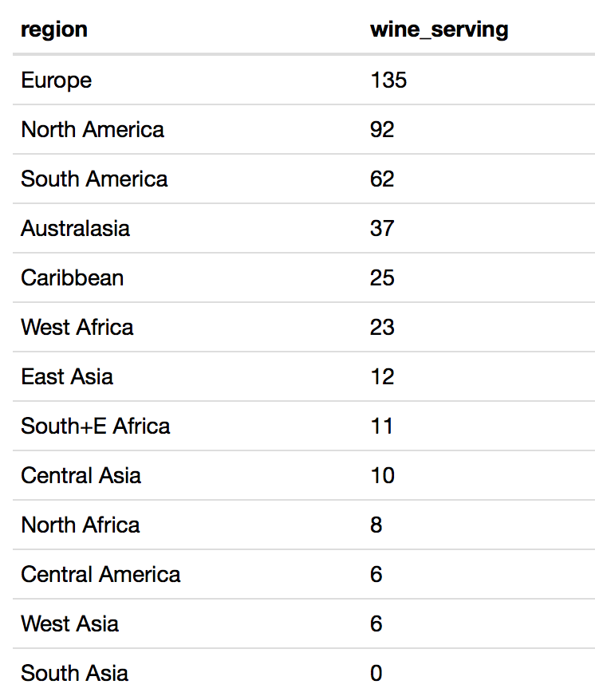Select the South Asia value 0
Image resolution: width=595 pixels, height=700 pixels.
[376, 674]
